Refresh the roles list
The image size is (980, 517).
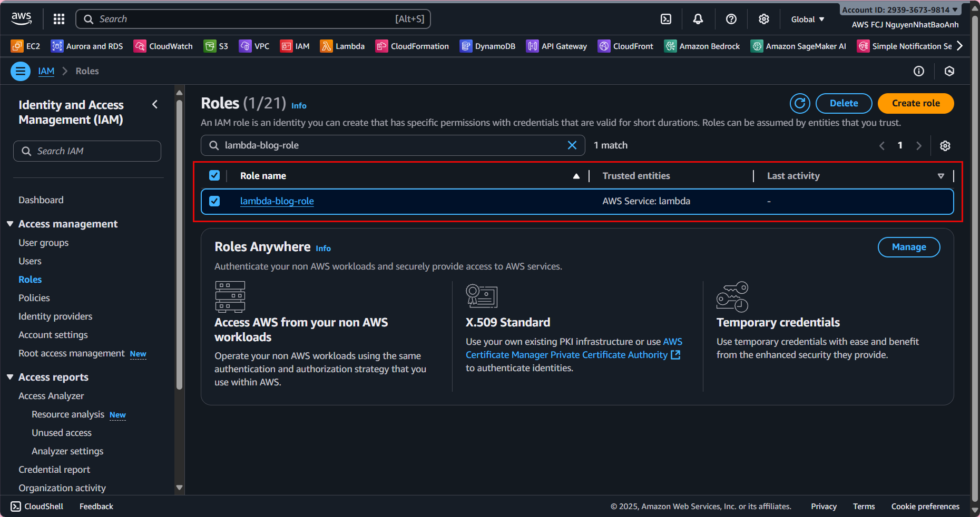[x=799, y=103]
